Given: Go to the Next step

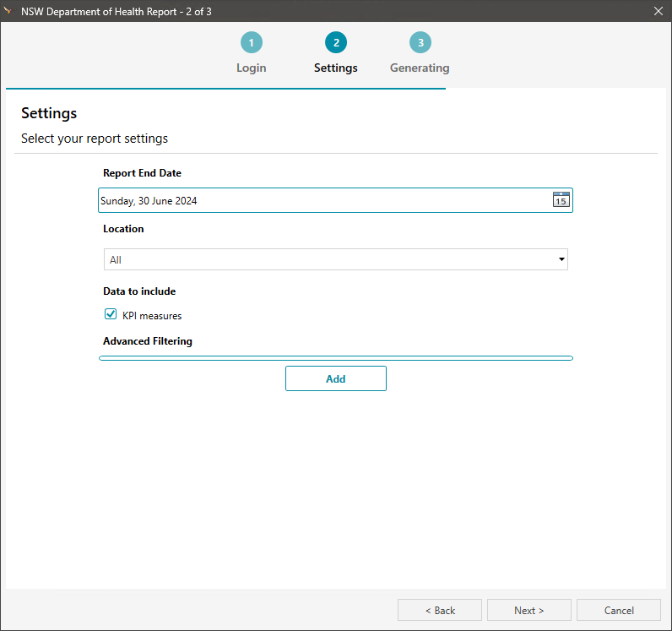Looking at the screenshot, I should [x=528, y=610].
